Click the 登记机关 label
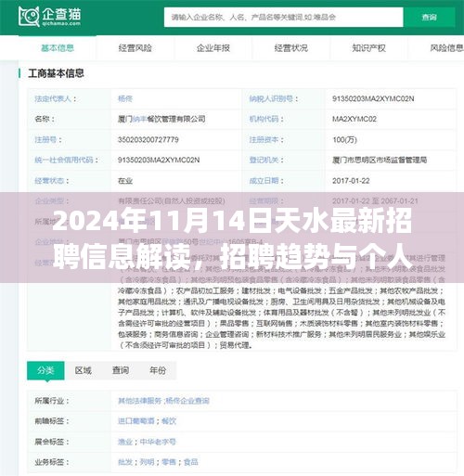 [x=264, y=160]
